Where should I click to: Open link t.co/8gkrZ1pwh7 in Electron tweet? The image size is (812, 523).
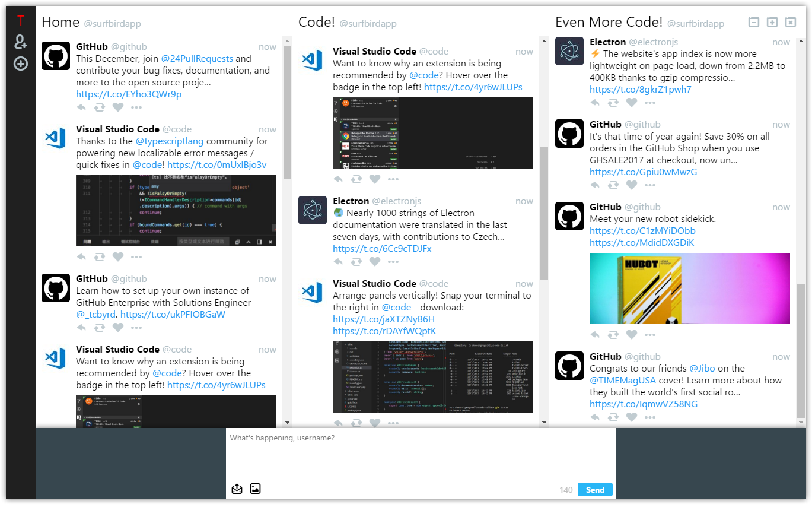point(641,90)
